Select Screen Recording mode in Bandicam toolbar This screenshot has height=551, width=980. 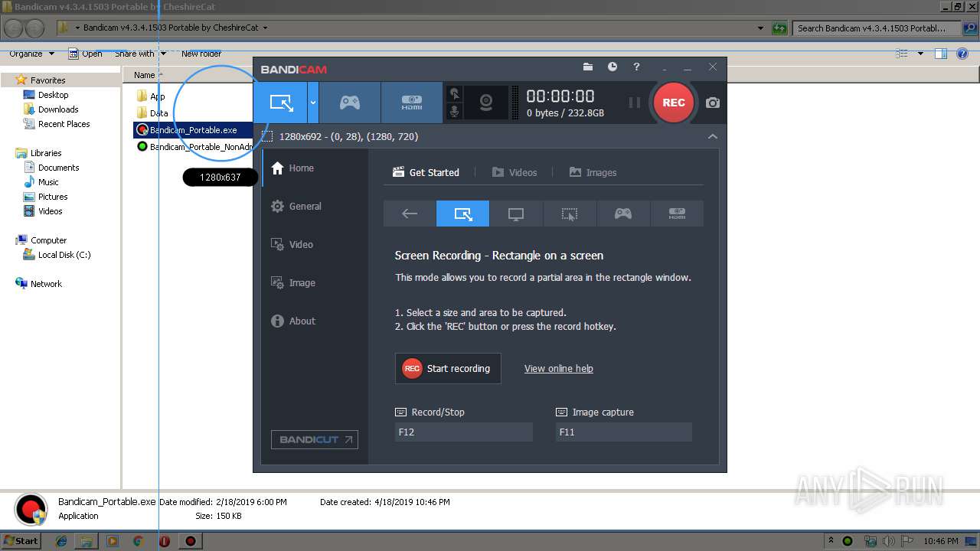tap(281, 103)
